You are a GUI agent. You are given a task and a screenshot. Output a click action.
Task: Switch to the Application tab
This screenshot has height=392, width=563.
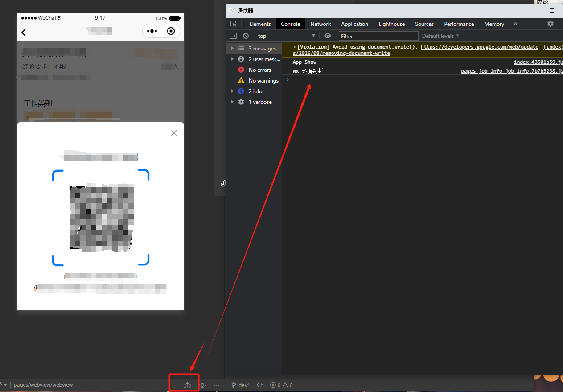pos(354,24)
